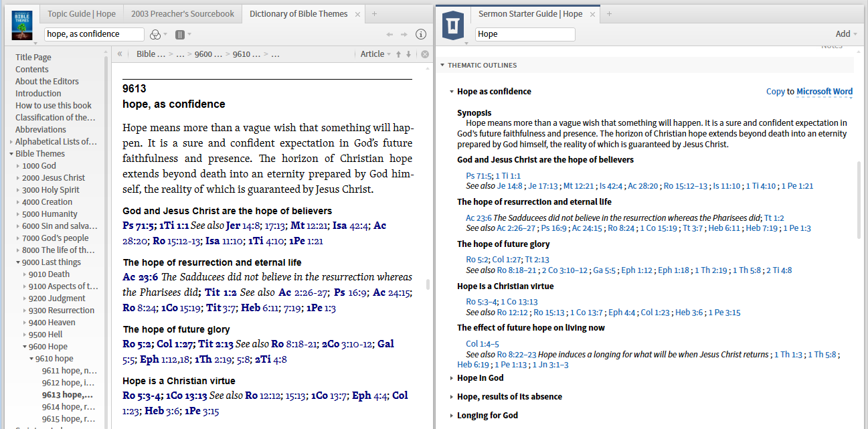Open the visual filters icon menu
Viewport: 868px width, 429px height.
coord(158,34)
